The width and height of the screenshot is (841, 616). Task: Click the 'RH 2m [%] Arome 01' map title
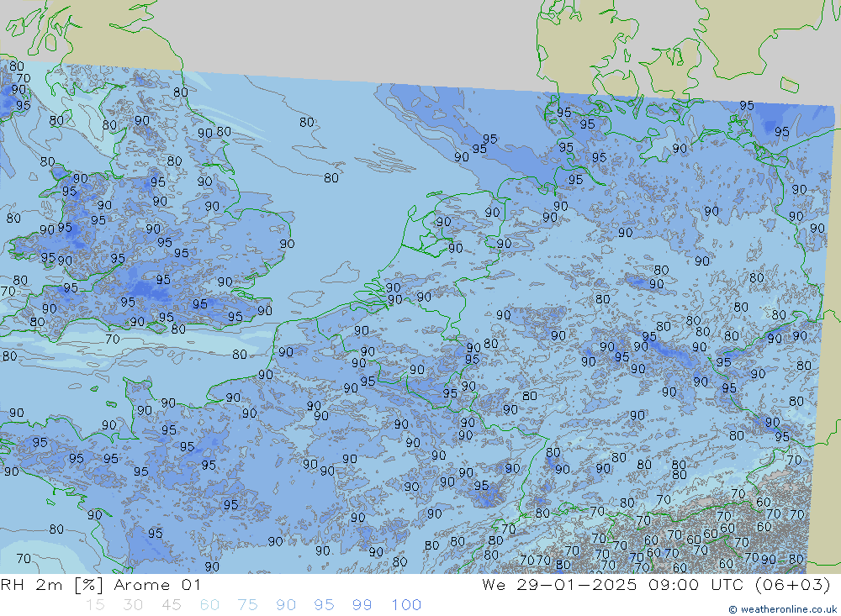click(101, 585)
